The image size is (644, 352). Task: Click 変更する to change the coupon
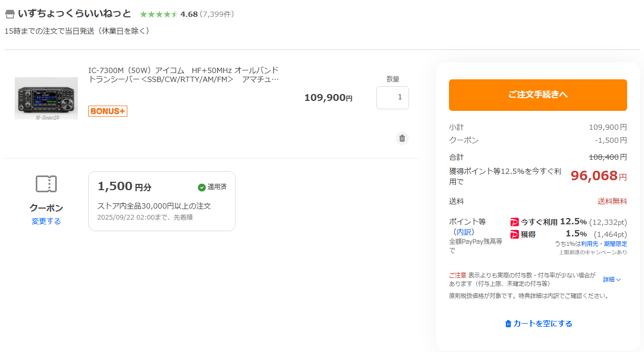tap(46, 221)
